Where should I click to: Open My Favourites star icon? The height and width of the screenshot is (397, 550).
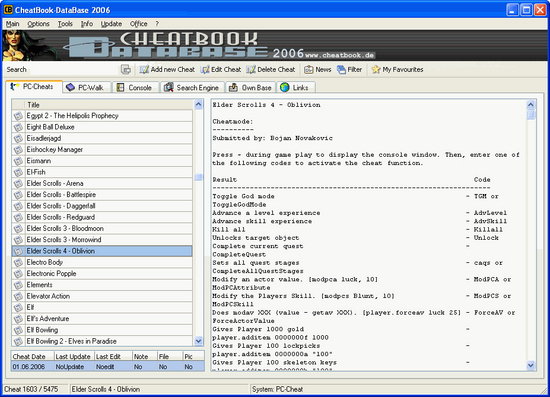point(376,69)
